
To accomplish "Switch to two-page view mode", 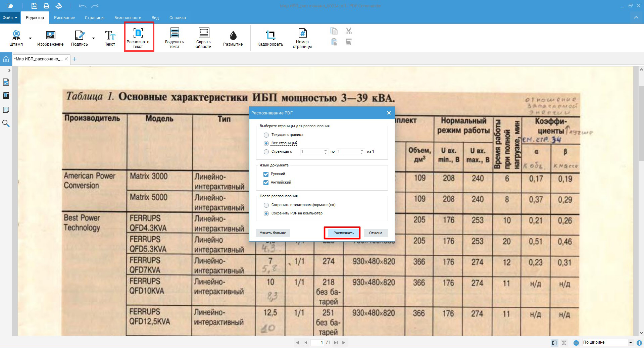I will (564, 343).
